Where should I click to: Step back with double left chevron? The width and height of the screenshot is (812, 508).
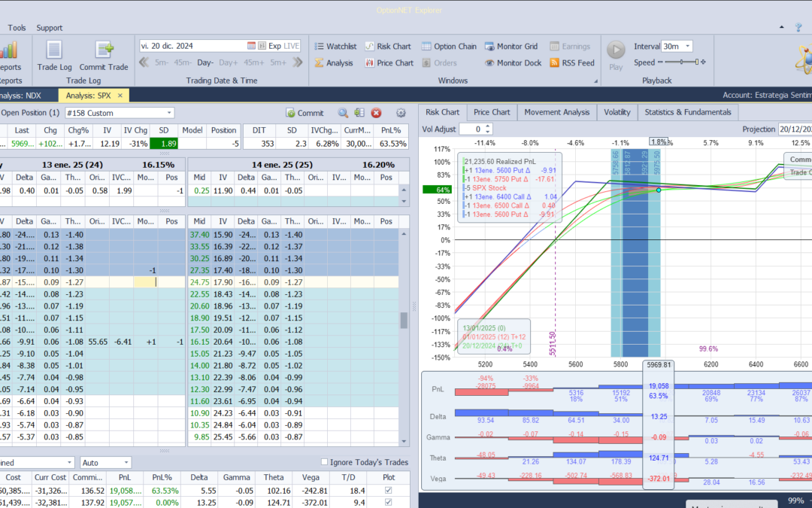tap(144, 62)
